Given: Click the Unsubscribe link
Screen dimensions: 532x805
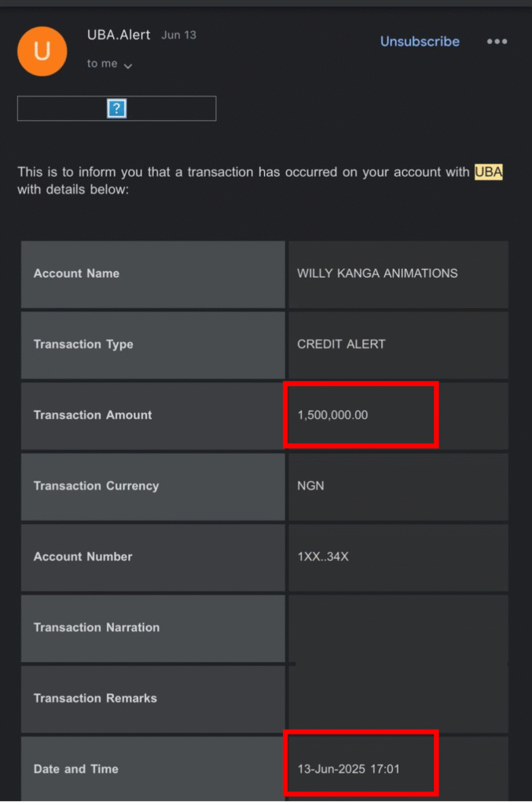Looking at the screenshot, I should [x=420, y=42].
